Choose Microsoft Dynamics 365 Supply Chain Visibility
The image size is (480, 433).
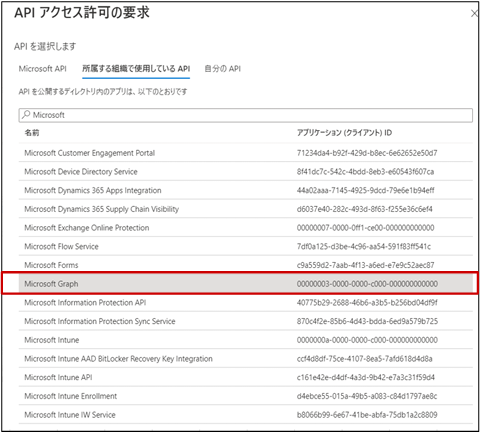[246, 209]
